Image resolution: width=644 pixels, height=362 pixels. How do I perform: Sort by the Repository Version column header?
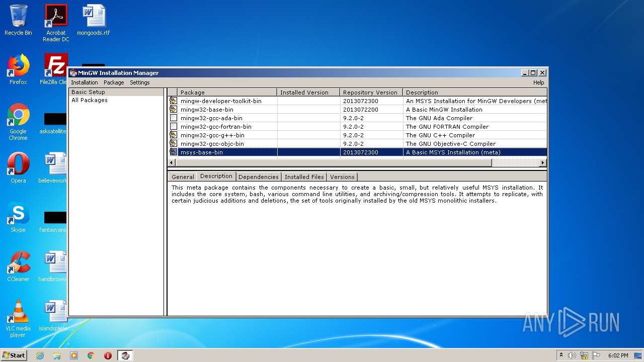point(371,93)
